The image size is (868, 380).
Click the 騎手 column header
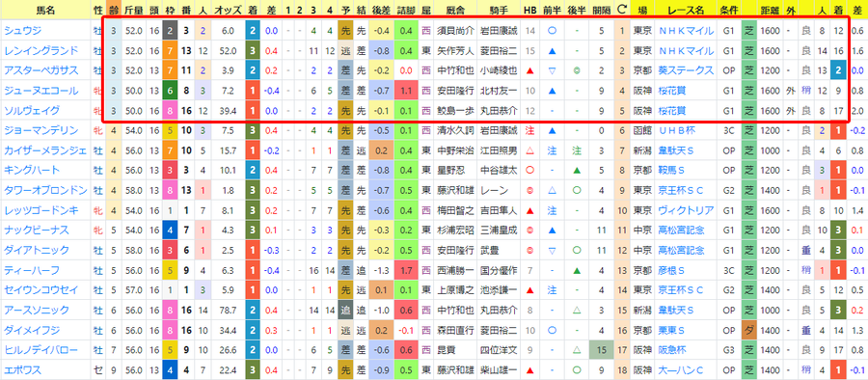pyautogui.click(x=499, y=10)
